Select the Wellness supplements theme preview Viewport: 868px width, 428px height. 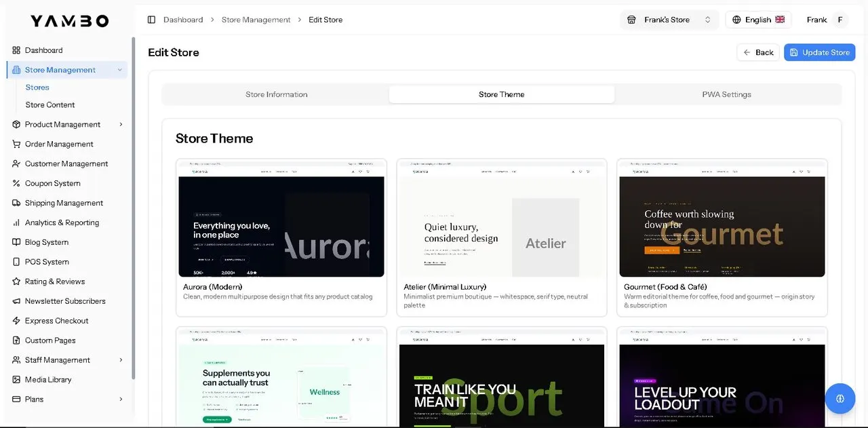(281, 378)
